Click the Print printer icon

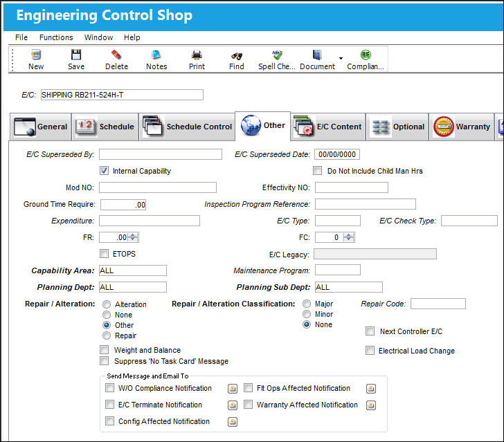coord(197,55)
